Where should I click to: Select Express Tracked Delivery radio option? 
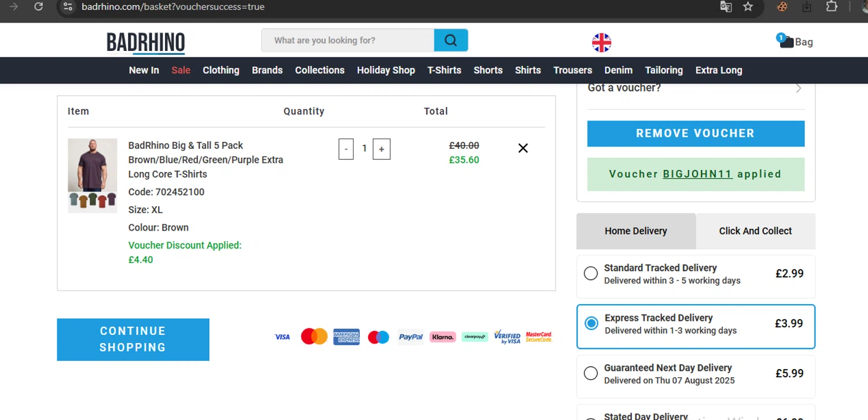click(591, 323)
